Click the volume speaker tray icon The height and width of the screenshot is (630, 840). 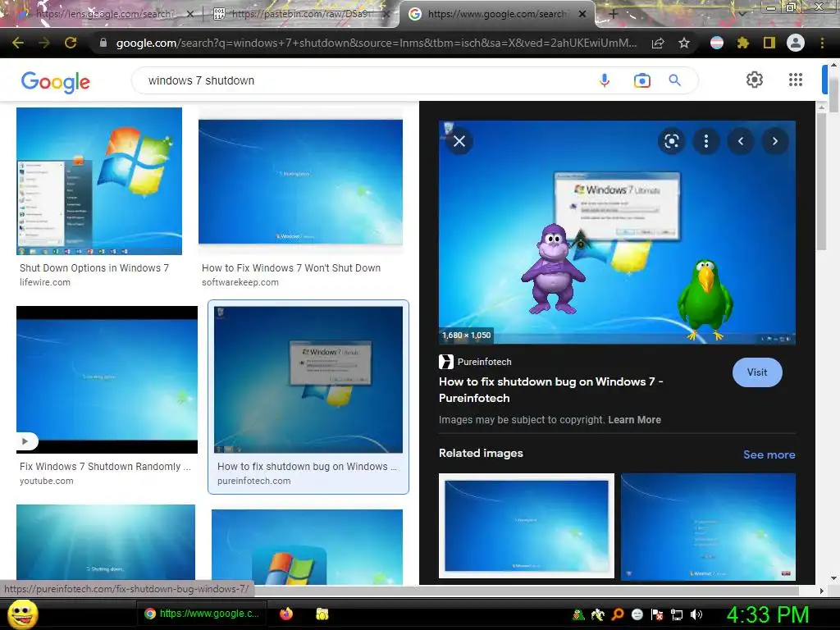pyautogui.click(x=696, y=614)
